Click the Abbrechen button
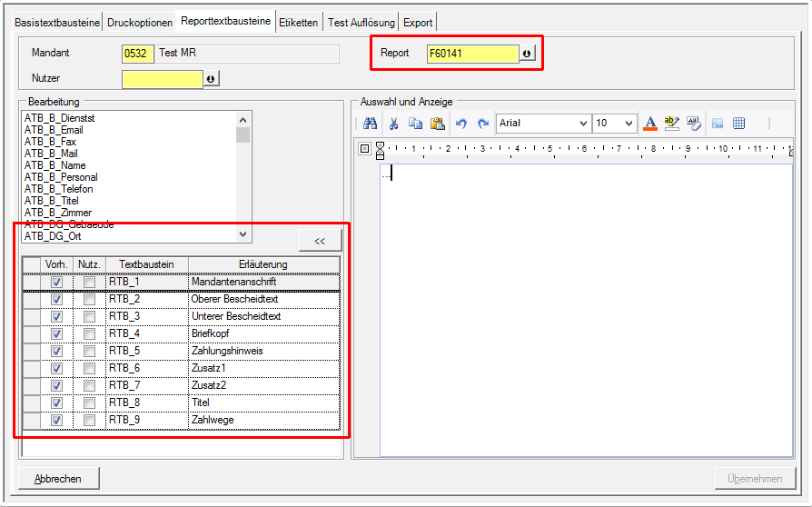Image resolution: width=812 pixels, height=507 pixels. pos(58,479)
